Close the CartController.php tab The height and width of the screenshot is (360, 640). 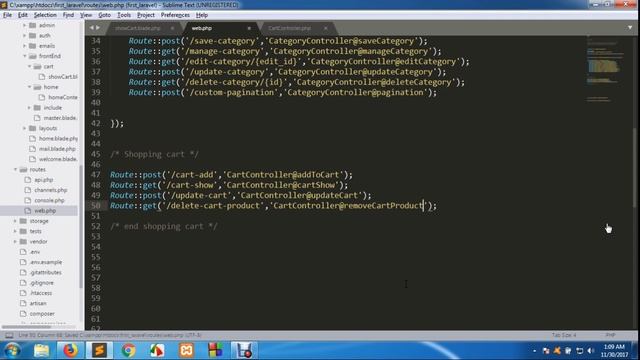[325, 28]
